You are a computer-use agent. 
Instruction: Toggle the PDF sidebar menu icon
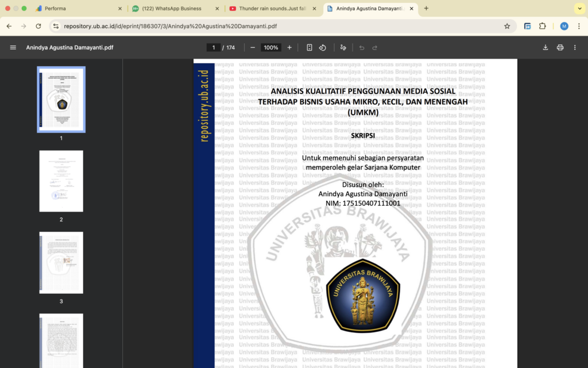click(13, 48)
